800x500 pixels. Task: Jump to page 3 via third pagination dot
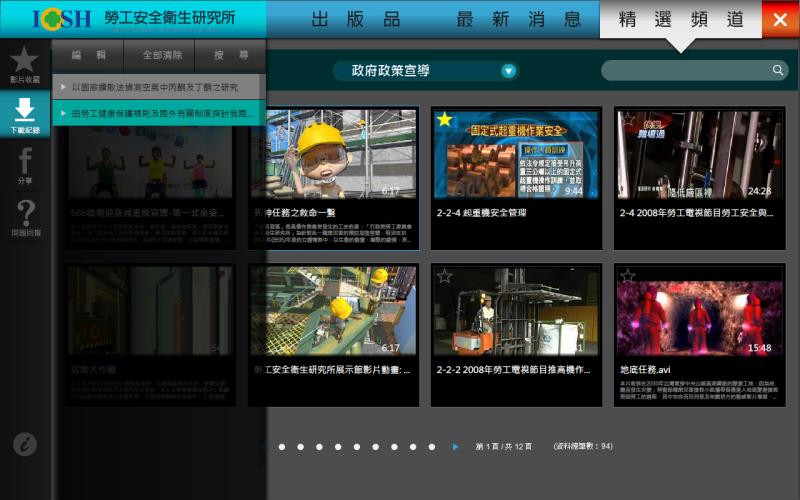[319, 447]
